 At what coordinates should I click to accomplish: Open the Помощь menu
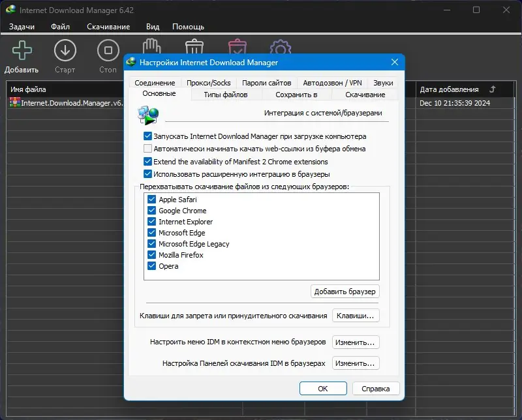188,27
